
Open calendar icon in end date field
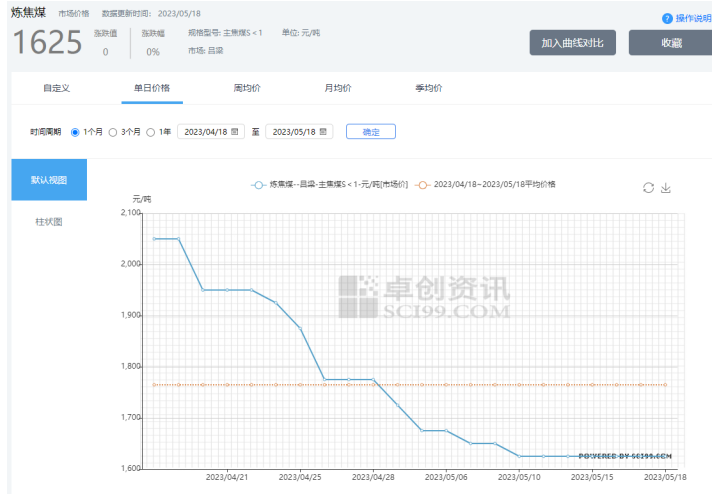pyautogui.click(x=323, y=132)
